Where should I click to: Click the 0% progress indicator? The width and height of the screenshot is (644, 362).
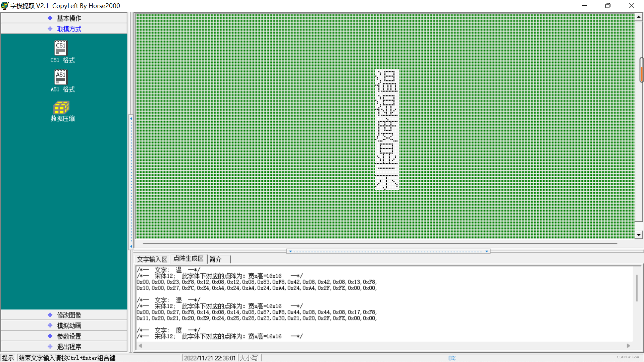(452, 358)
